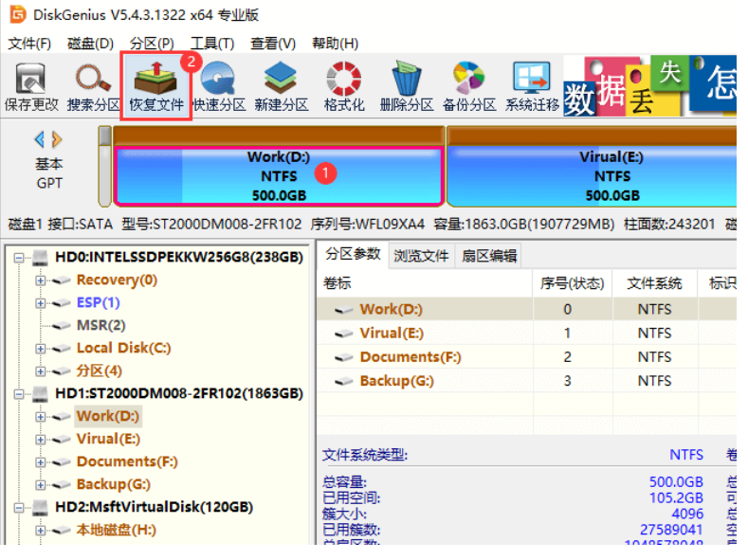Select Documents(F:) label in disk tree

coord(127,461)
